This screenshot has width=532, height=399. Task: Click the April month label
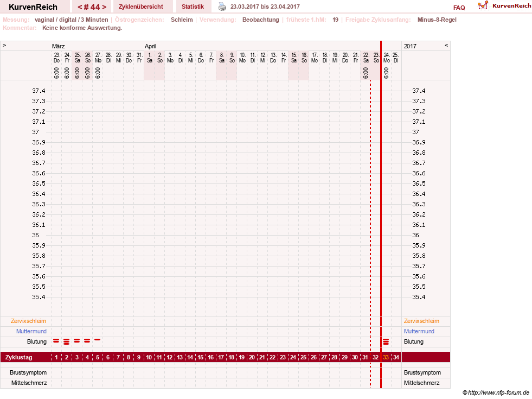150,46
